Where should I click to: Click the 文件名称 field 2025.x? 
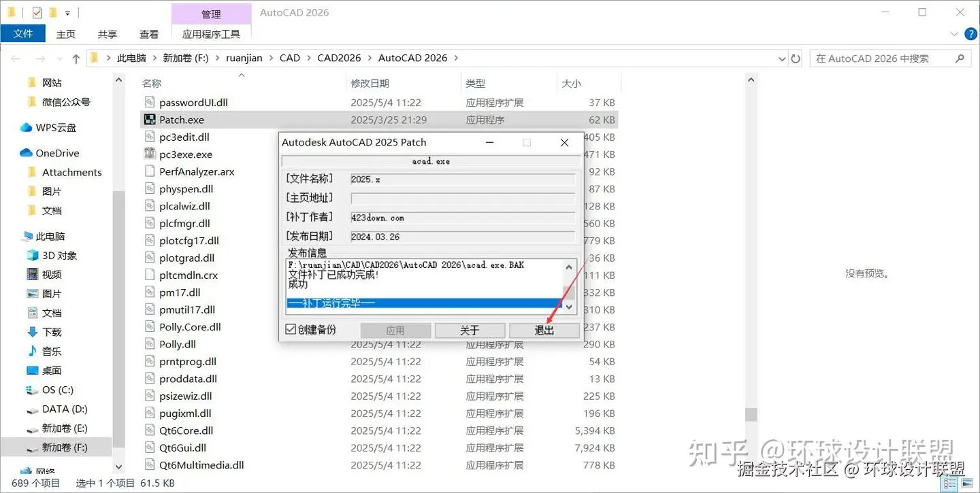coord(463,180)
